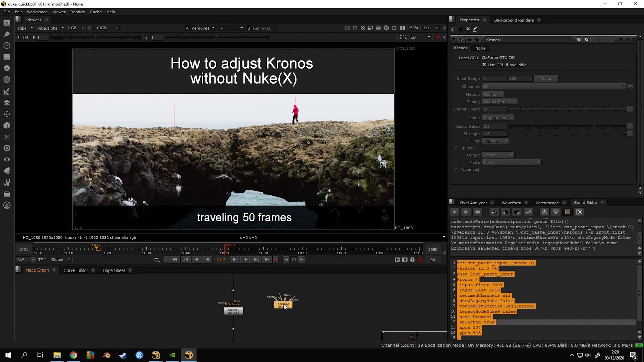Toggle the IP input process button

click(x=90, y=28)
